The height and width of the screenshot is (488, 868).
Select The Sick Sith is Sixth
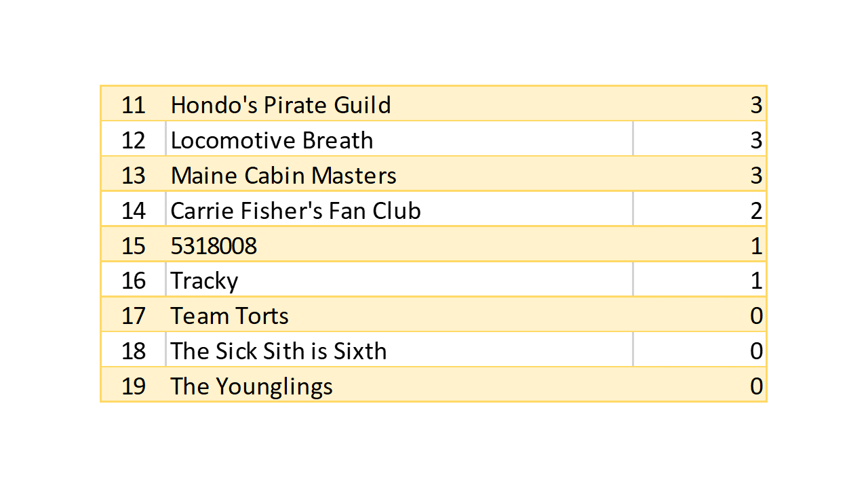click(279, 352)
